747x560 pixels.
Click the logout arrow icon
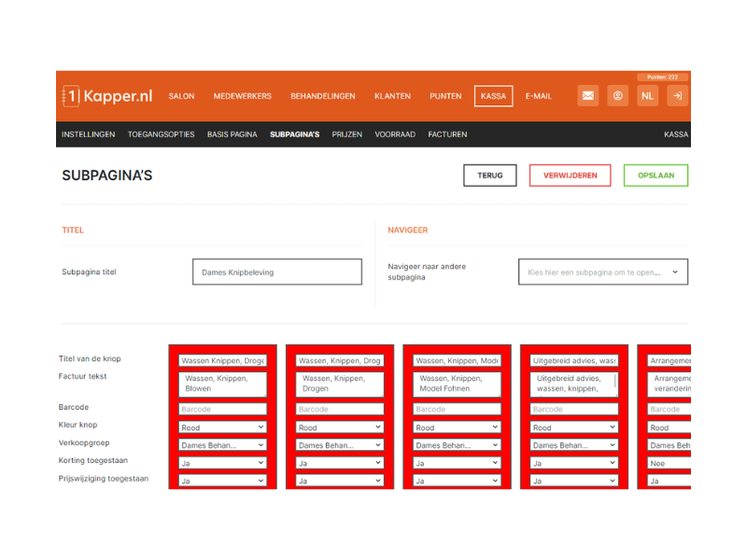[677, 96]
